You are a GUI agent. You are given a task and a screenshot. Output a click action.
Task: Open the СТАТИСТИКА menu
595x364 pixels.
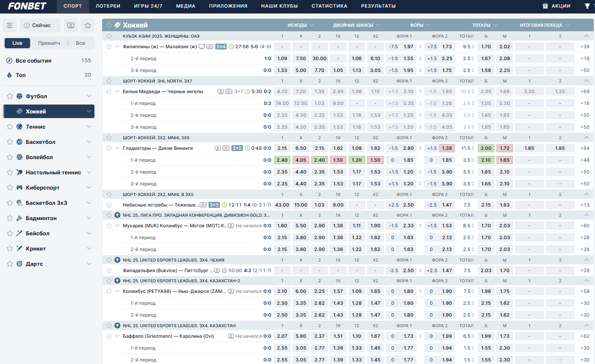click(x=329, y=6)
